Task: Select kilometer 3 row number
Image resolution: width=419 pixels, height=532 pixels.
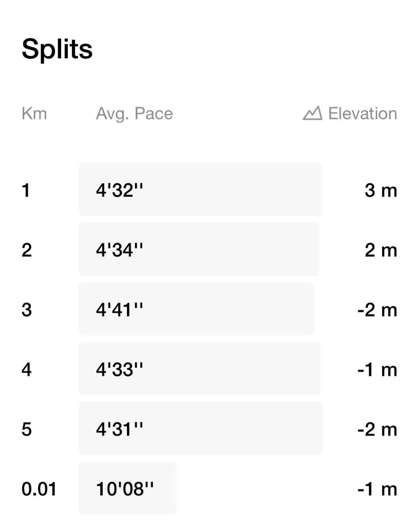Action: pyautogui.click(x=26, y=310)
